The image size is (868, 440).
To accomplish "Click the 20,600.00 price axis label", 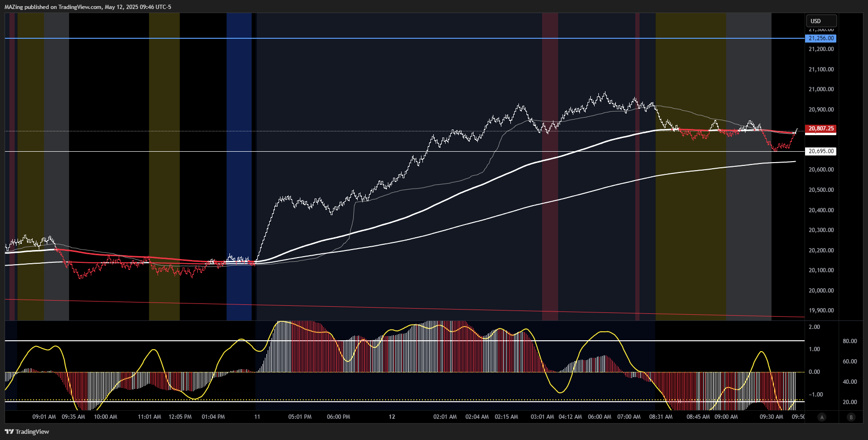I will point(821,170).
